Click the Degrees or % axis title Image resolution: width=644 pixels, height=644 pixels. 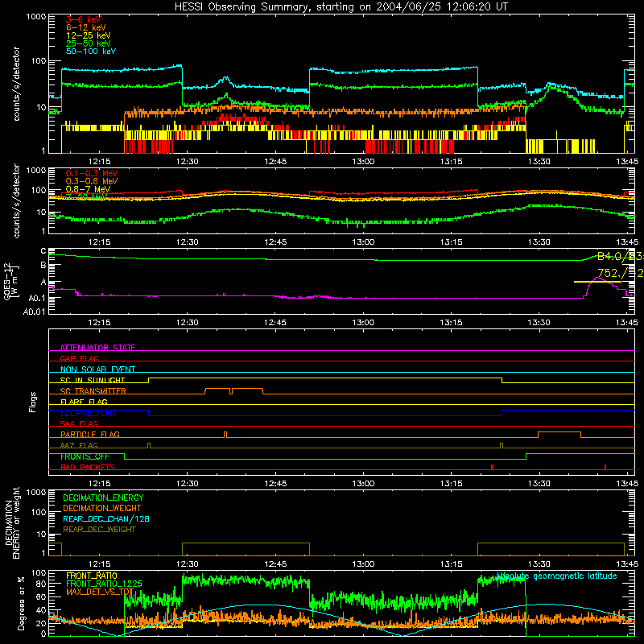click(22, 603)
